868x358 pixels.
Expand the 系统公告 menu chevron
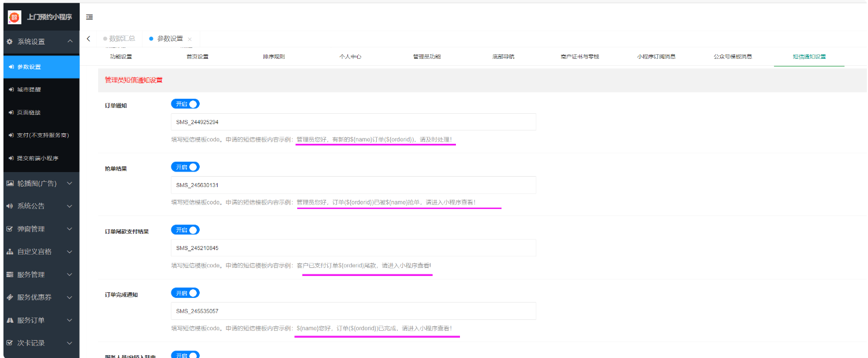tap(70, 206)
